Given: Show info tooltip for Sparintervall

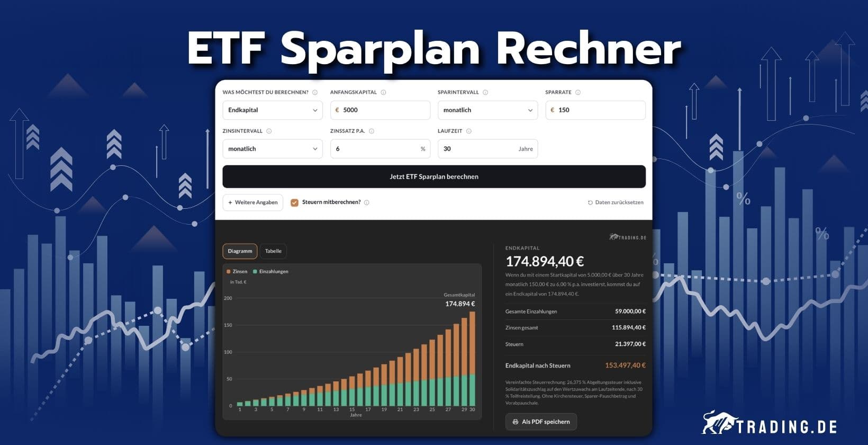Looking at the screenshot, I should click(x=485, y=92).
